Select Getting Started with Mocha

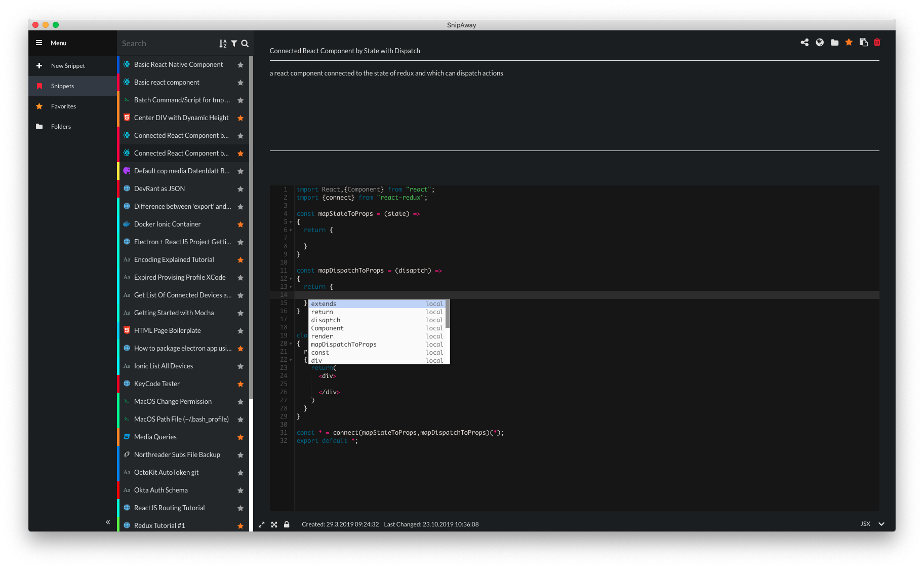coord(183,313)
